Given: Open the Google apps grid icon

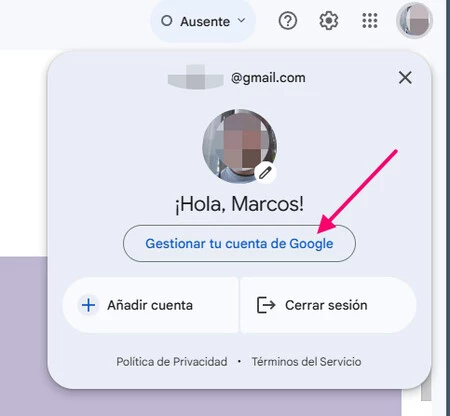Looking at the screenshot, I should pyautogui.click(x=370, y=21).
